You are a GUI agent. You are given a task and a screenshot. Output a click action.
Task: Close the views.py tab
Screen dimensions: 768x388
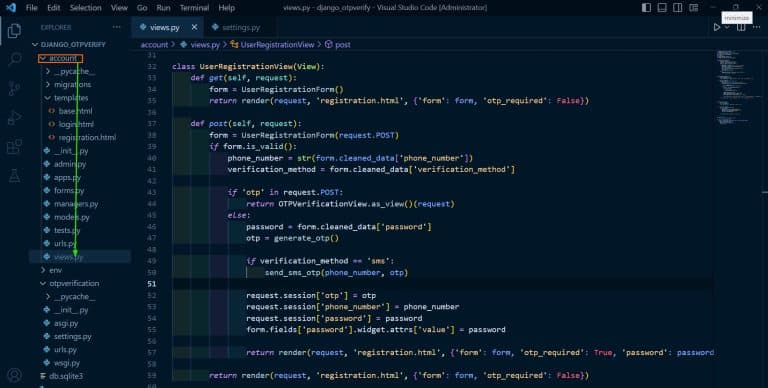click(194, 27)
